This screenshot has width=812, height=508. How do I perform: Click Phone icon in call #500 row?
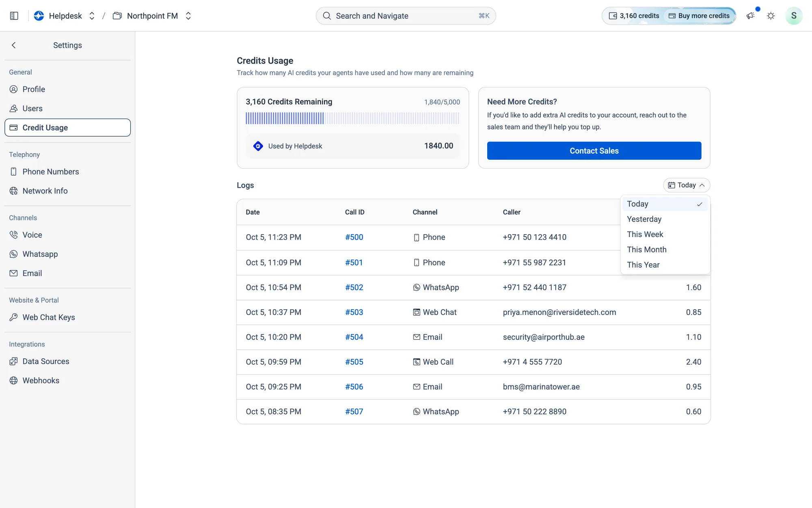coord(417,237)
